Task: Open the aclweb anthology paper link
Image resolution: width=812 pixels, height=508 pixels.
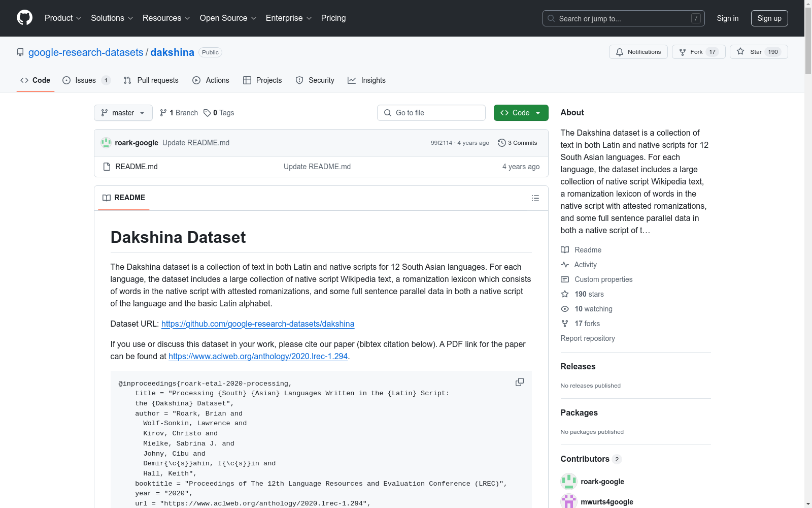Action: pos(258,357)
